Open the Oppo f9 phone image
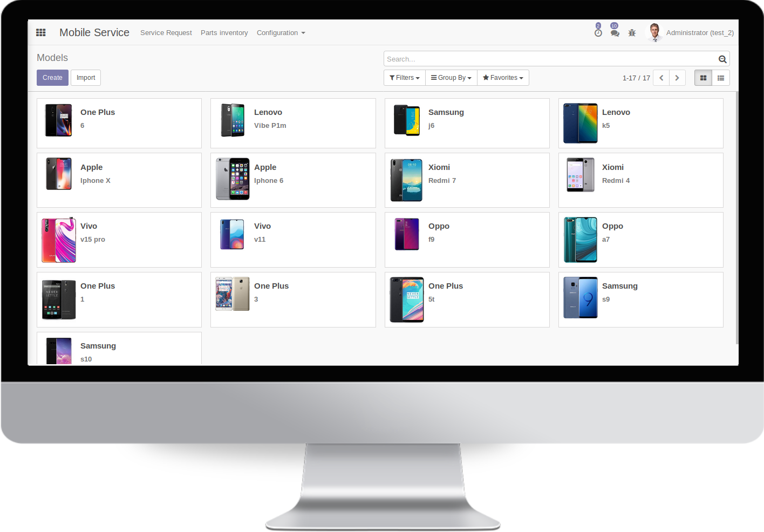Viewport: 764px width, 532px height. (407, 234)
